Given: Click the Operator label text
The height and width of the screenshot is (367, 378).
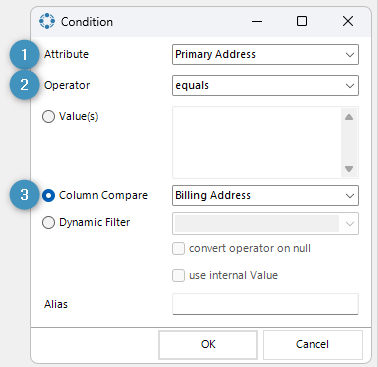Looking at the screenshot, I should click(67, 86).
